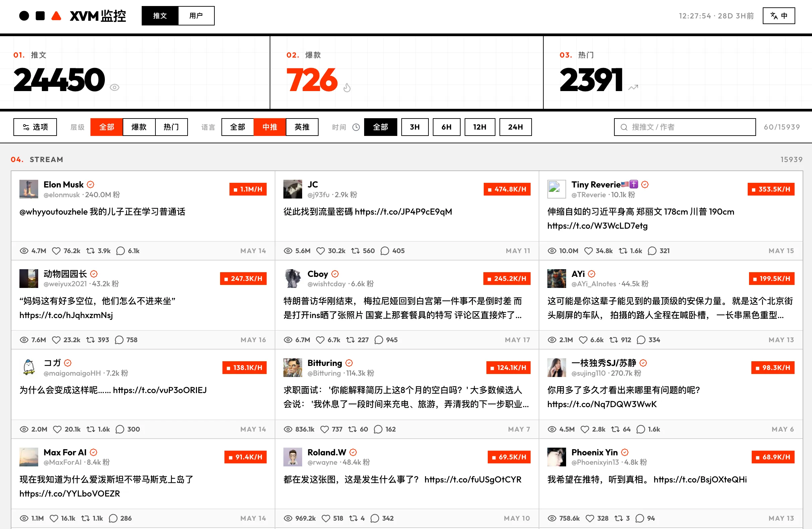Click the heart icon showing 76.2k likes
Viewport: 812px width, 529px height.
(x=56, y=251)
